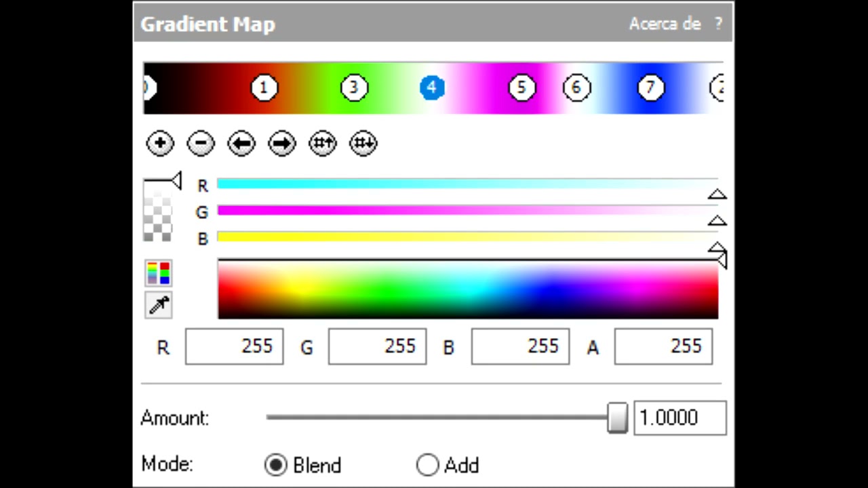Activate the eyedropper color picker
Screen dimensions: 868x488
159,305
